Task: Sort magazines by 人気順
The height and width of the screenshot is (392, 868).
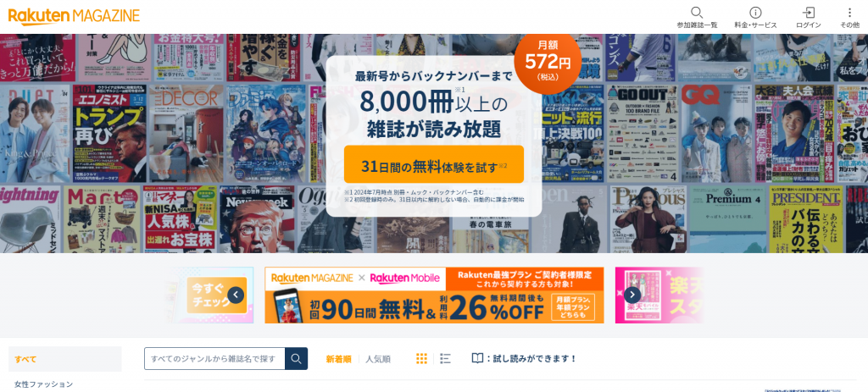Action: [x=377, y=359]
